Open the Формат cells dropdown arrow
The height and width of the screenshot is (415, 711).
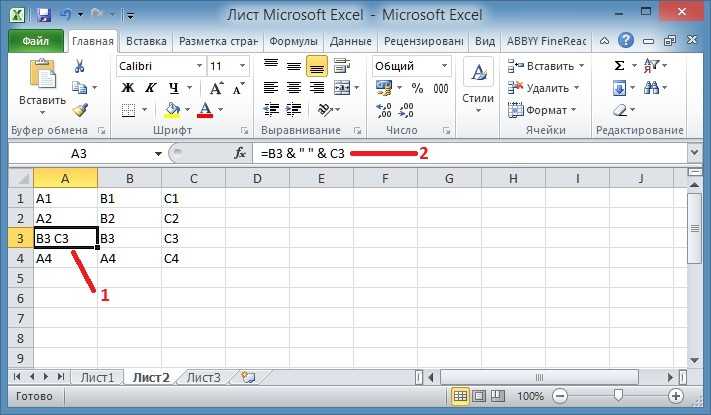click(x=573, y=110)
